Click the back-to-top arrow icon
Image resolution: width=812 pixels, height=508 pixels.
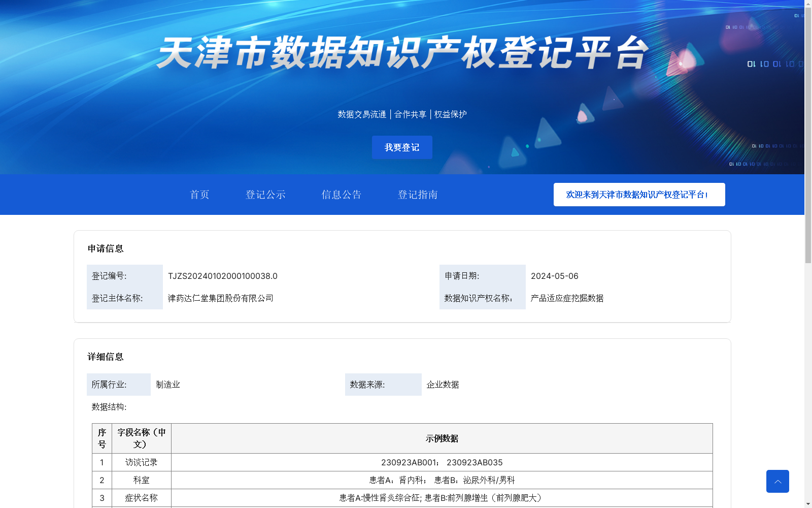[777, 481]
